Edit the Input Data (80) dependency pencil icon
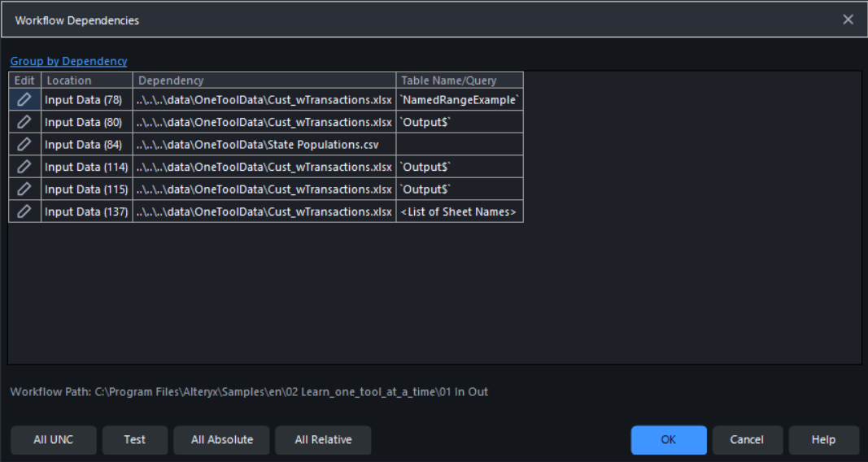 tap(24, 122)
